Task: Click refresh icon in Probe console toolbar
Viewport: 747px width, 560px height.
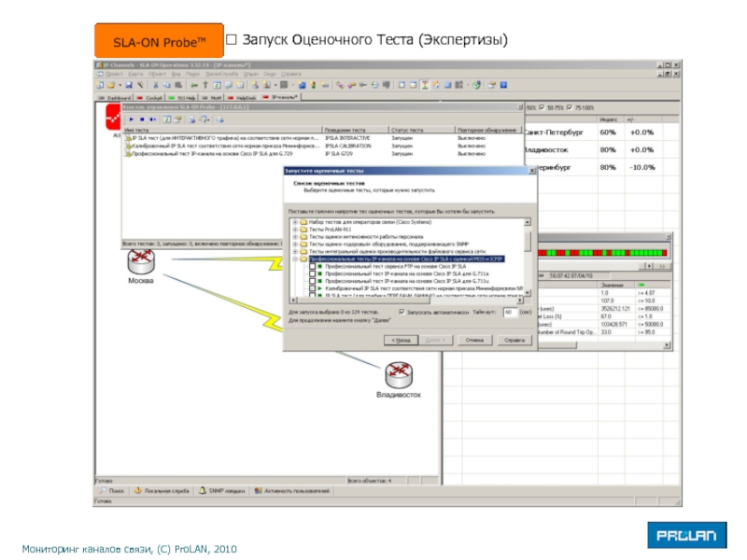Action: coord(167,119)
